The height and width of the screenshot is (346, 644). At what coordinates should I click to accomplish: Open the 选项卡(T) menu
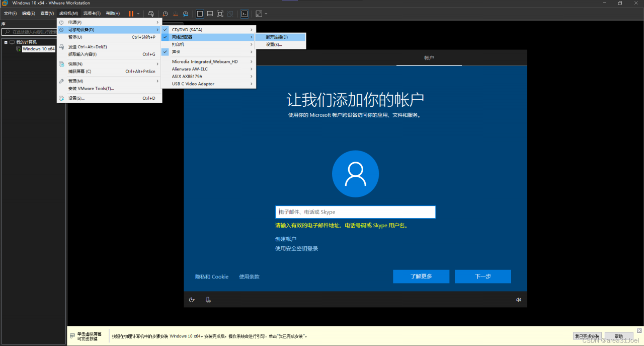coord(92,14)
